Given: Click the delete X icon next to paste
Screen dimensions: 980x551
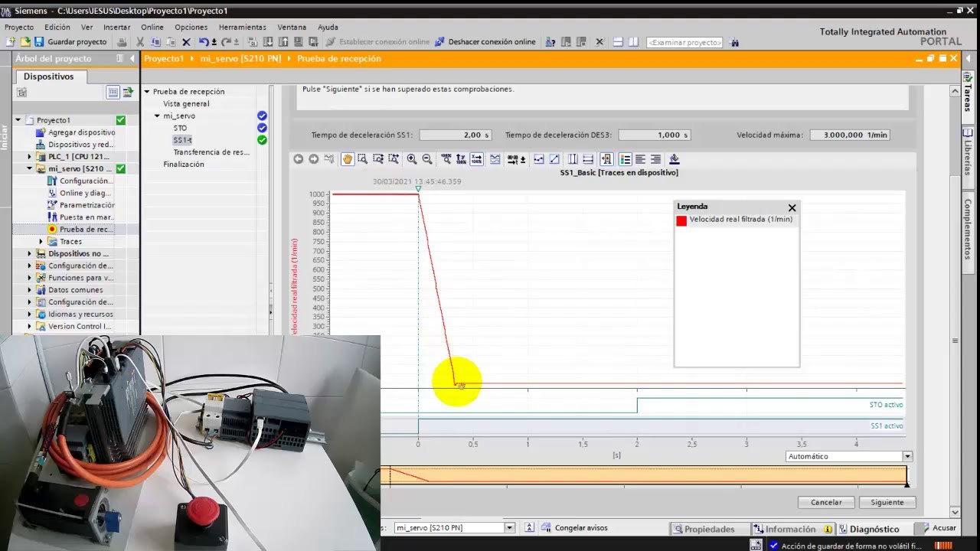Looking at the screenshot, I should coord(186,42).
